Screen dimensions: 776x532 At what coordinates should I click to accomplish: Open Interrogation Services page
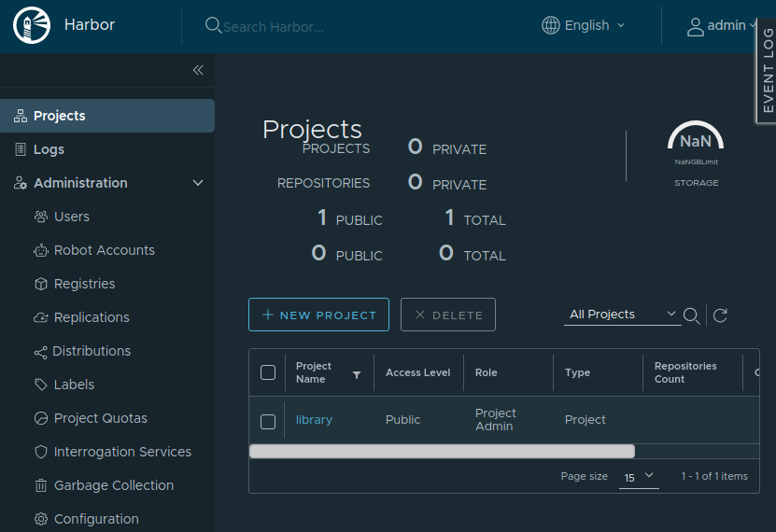tap(122, 452)
